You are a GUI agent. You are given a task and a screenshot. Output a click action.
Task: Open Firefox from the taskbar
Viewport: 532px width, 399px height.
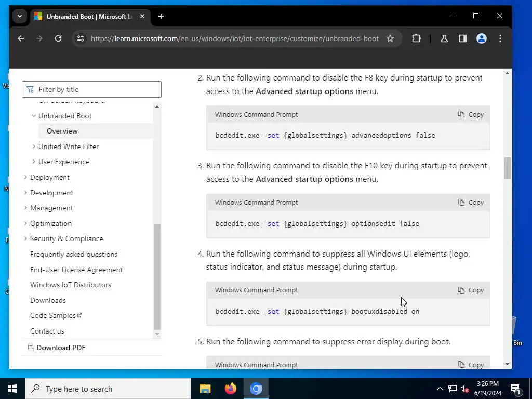[x=231, y=389]
